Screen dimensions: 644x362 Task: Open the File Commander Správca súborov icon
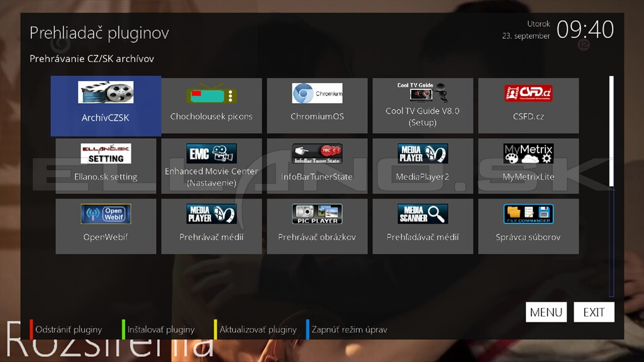tap(528, 214)
